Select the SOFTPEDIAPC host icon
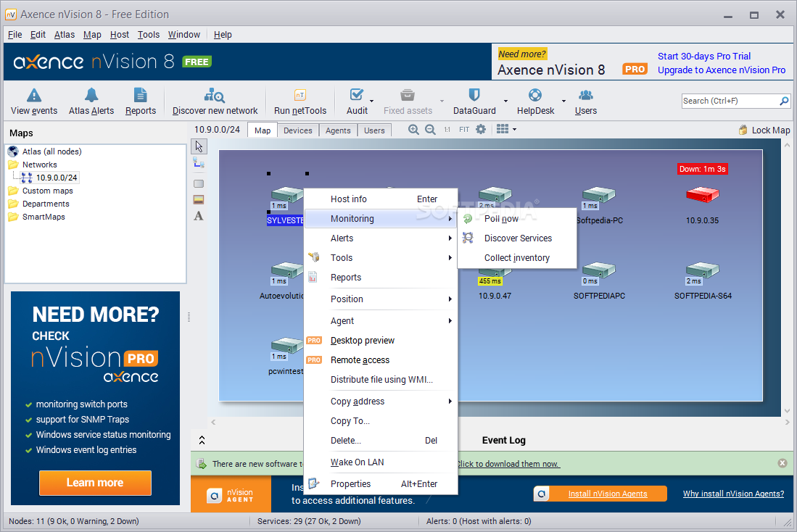The width and height of the screenshot is (797, 532). [x=599, y=270]
